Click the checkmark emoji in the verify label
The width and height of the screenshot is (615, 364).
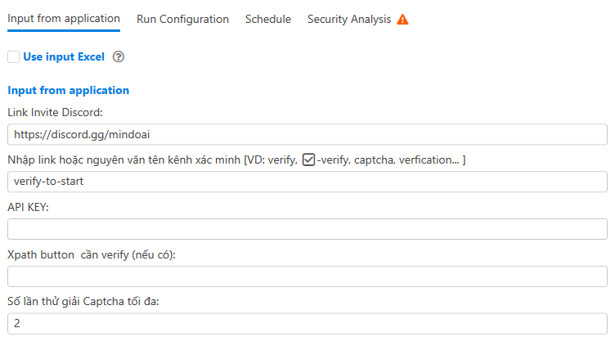coord(308,159)
